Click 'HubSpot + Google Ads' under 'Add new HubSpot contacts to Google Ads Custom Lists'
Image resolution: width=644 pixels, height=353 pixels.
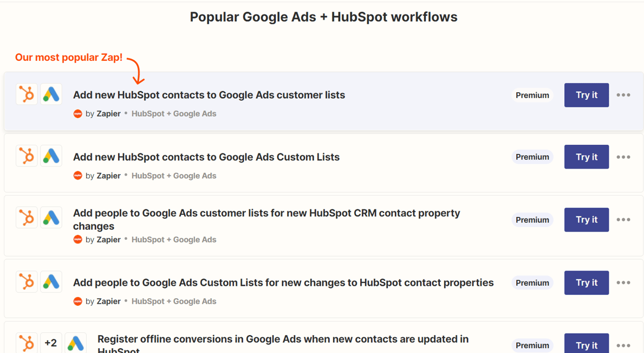[x=174, y=176]
